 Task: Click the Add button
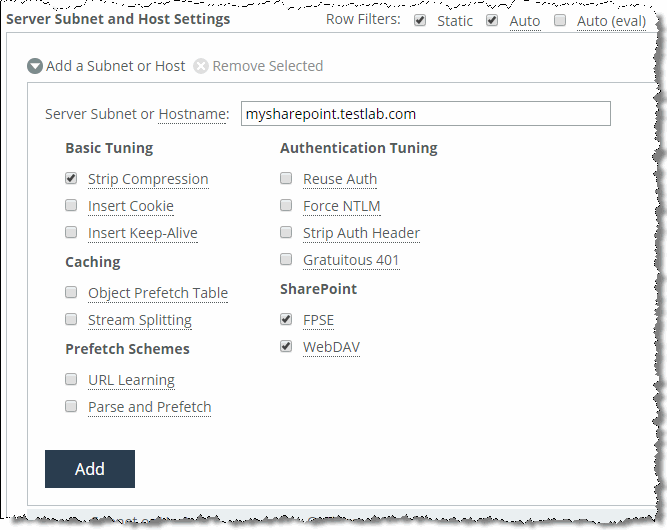click(90, 469)
